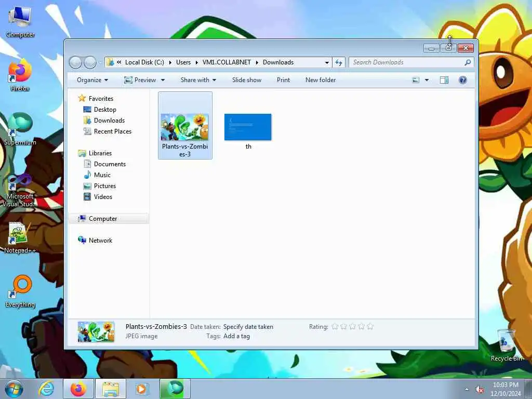The height and width of the screenshot is (399, 532).
Task: Open the Documents library
Action: (x=110, y=164)
